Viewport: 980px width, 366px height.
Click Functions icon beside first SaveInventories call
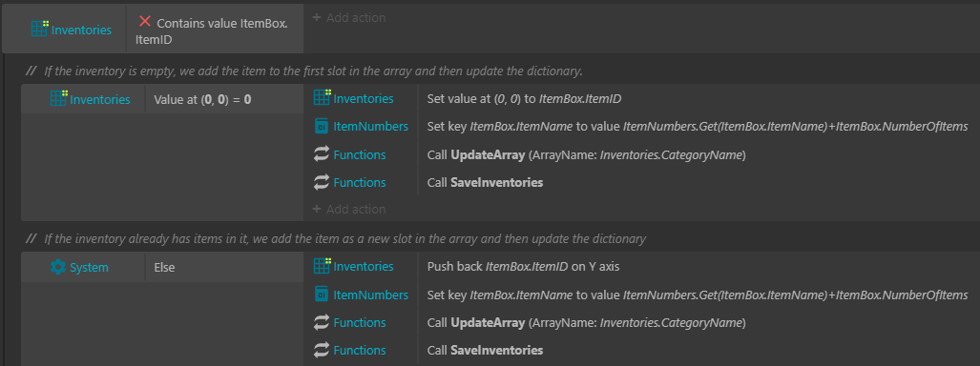pyautogui.click(x=322, y=182)
